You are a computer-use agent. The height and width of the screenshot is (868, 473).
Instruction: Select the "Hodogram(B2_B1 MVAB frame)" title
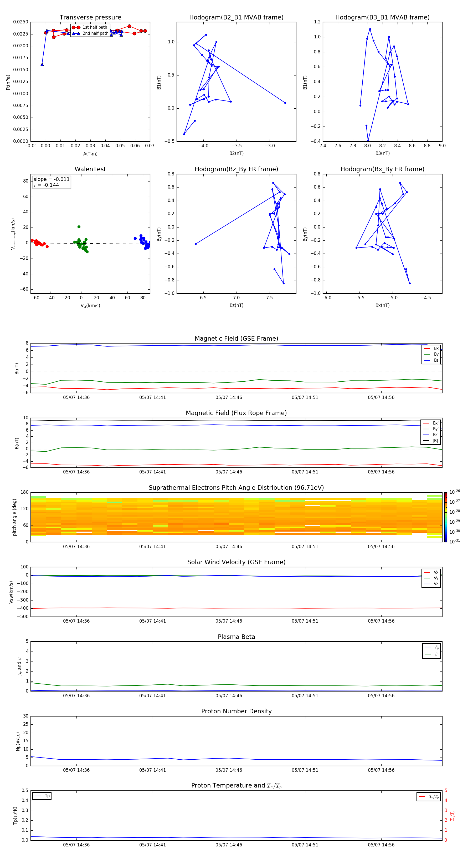tap(236, 18)
